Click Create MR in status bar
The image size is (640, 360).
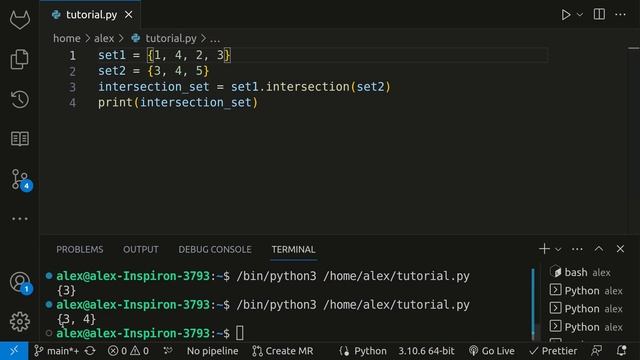[x=282, y=351]
